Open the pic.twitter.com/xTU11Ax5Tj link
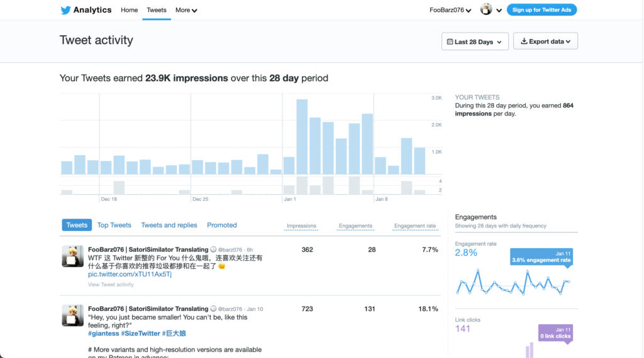 tap(130, 274)
